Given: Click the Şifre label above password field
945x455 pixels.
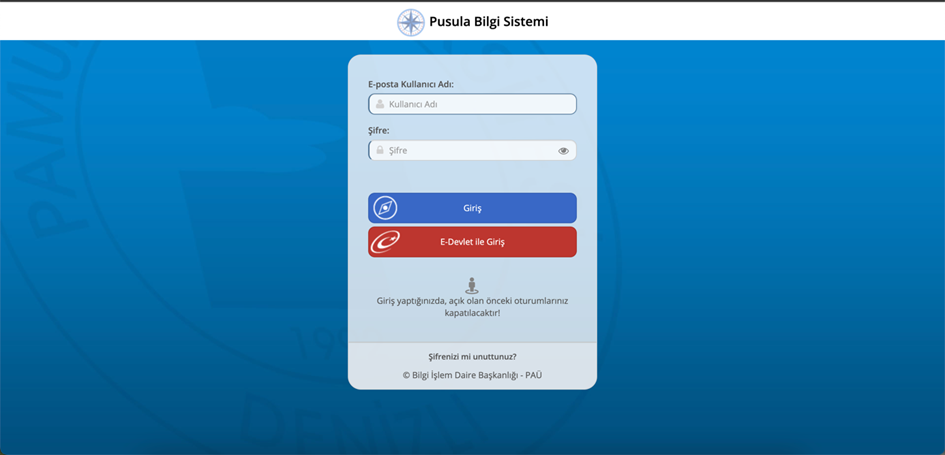Looking at the screenshot, I should tap(378, 130).
